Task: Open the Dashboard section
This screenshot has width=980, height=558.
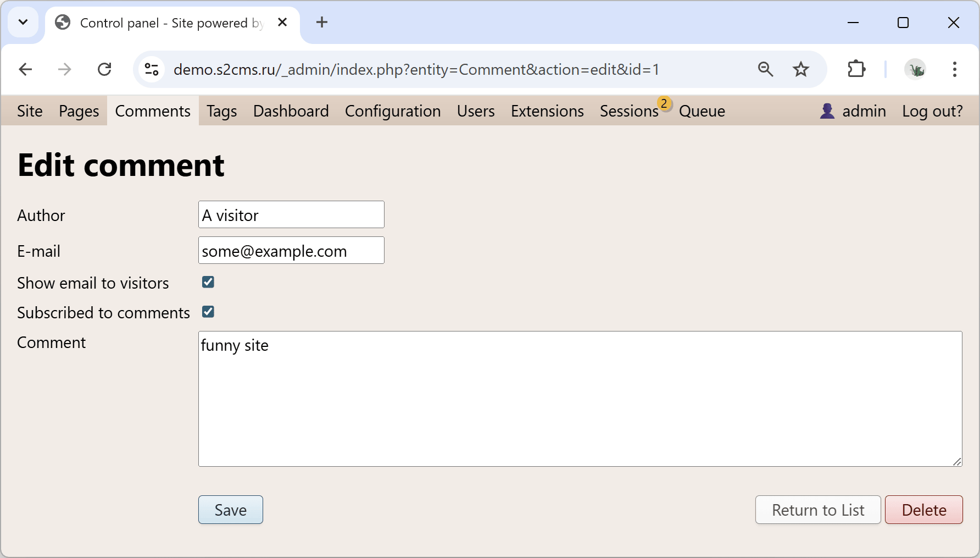Action: [291, 111]
